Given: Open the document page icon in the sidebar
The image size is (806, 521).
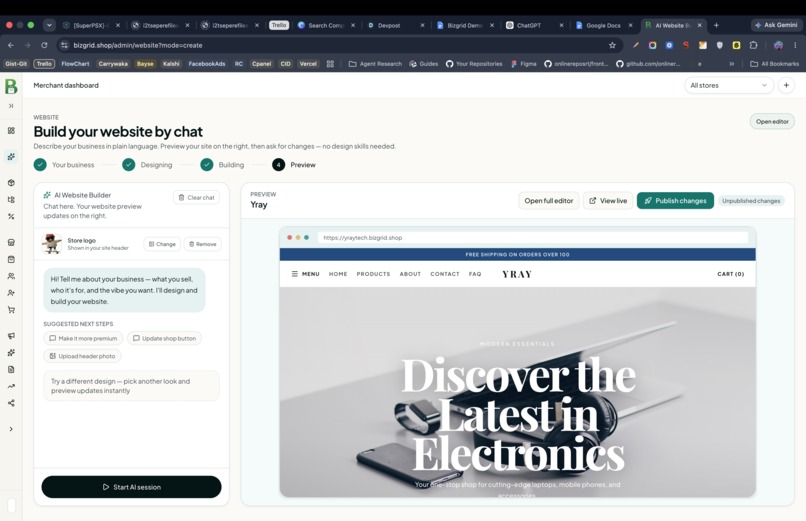Looking at the screenshot, I should tap(11, 369).
